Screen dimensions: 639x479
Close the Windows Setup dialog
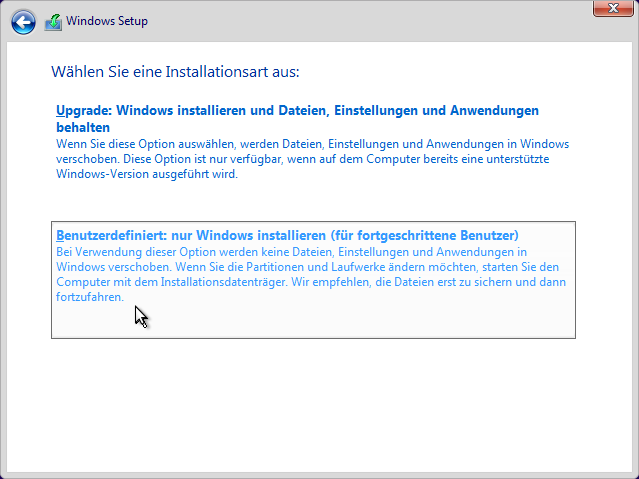(613, 8)
